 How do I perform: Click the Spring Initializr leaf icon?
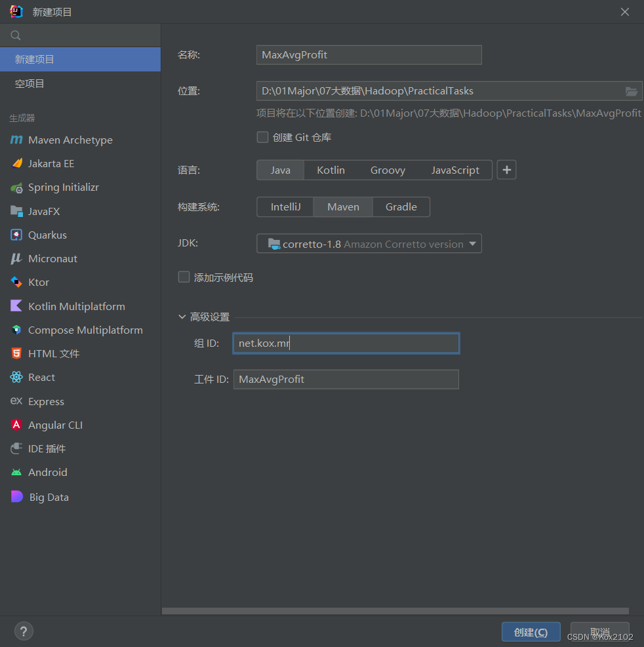[x=16, y=187]
